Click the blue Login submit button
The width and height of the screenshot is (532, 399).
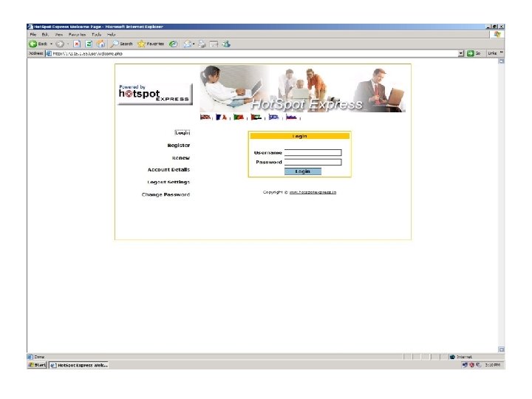point(303,171)
